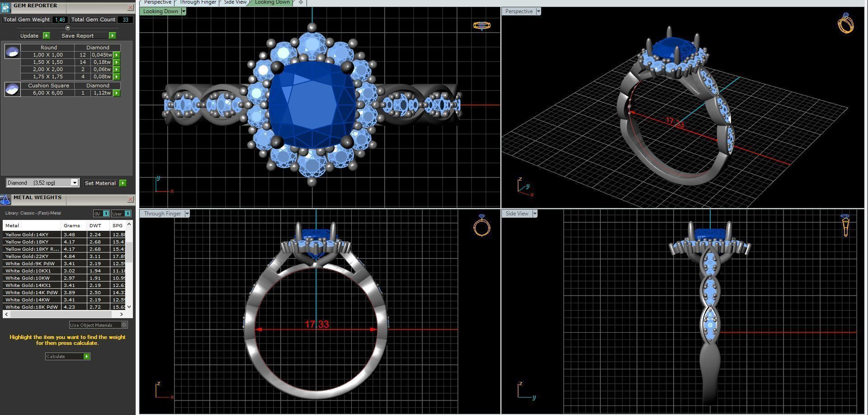Click the Gem Reporter panel icon
868x415 pixels.
pos(5,8)
